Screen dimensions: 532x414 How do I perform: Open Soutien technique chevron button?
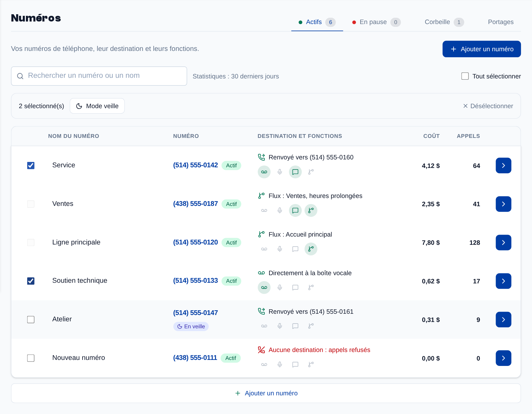504,281
